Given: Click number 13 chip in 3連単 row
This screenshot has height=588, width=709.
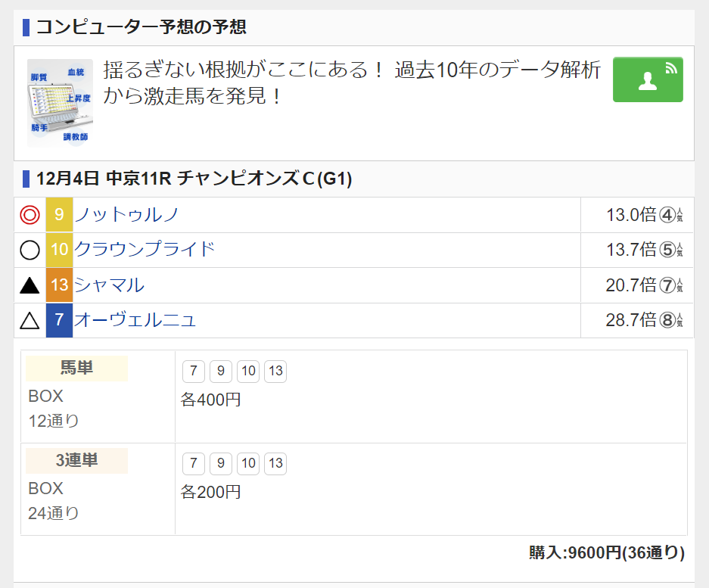Looking at the screenshot, I should 275,464.
